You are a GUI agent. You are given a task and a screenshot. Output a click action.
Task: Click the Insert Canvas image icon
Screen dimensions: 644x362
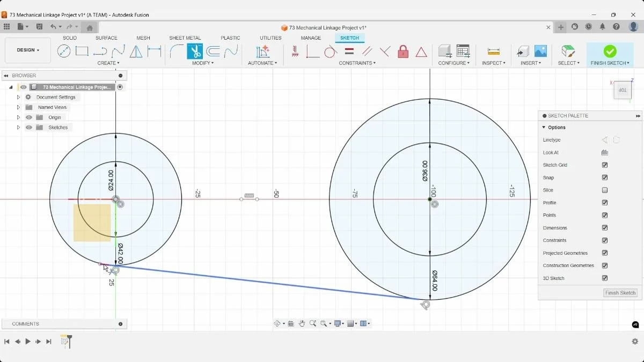coord(540,51)
